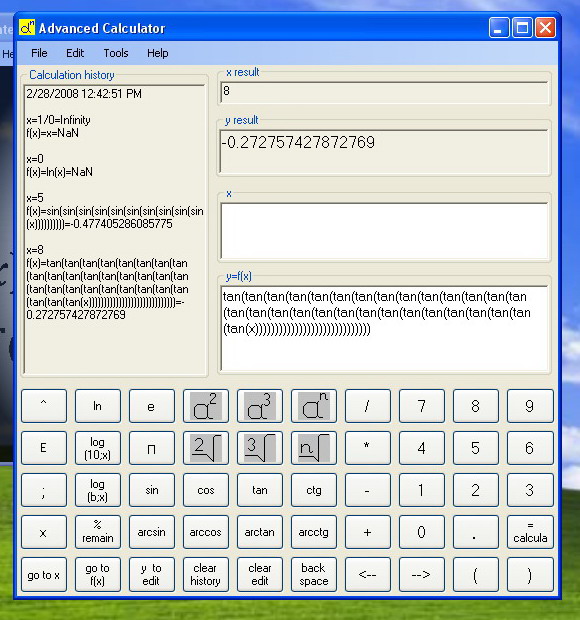Viewport: 580px width, 620px height.
Task: Click the back space button
Action: (314, 575)
